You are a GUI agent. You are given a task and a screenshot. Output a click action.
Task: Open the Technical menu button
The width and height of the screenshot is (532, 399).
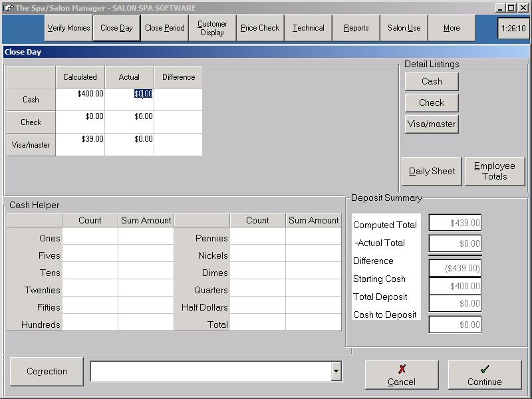tap(308, 28)
